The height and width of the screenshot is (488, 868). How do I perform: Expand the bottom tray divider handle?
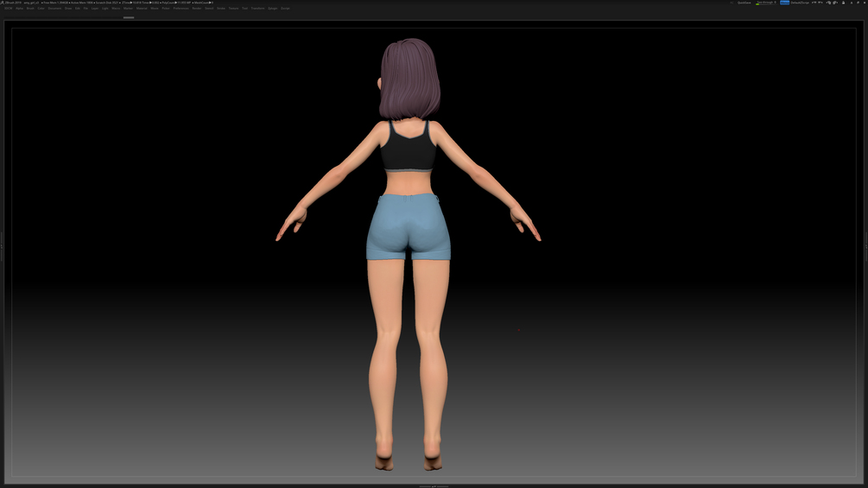[x=434, y=486]
